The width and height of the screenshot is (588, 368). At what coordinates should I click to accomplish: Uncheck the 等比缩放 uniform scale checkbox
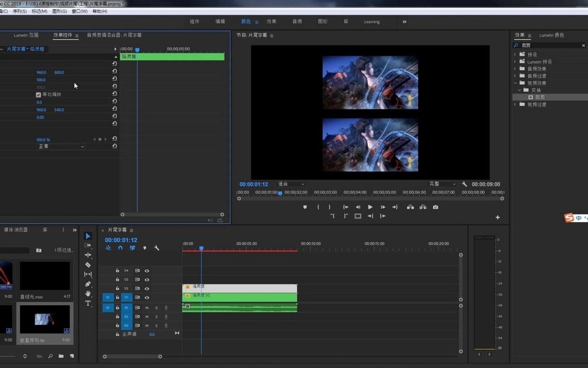39,95
